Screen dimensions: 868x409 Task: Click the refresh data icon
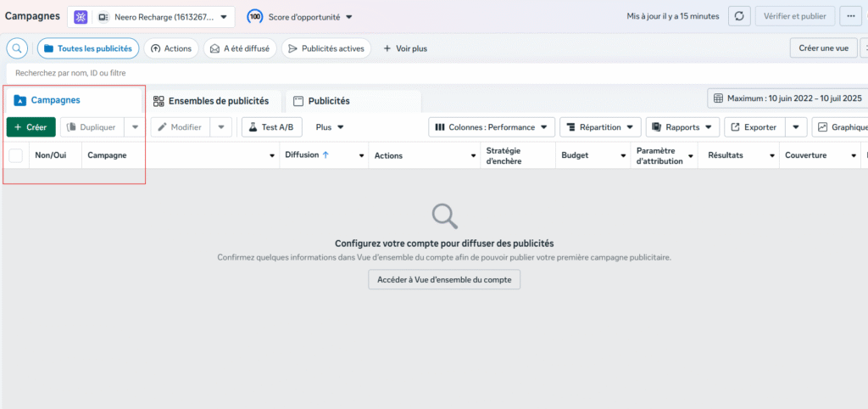click(739, 16)
